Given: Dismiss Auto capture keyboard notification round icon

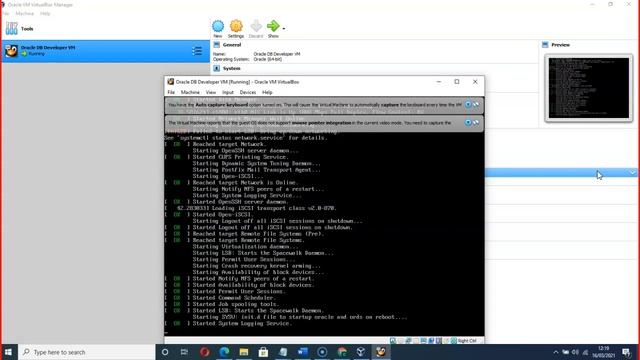Looking at the screenshot, I should point(468,104).
